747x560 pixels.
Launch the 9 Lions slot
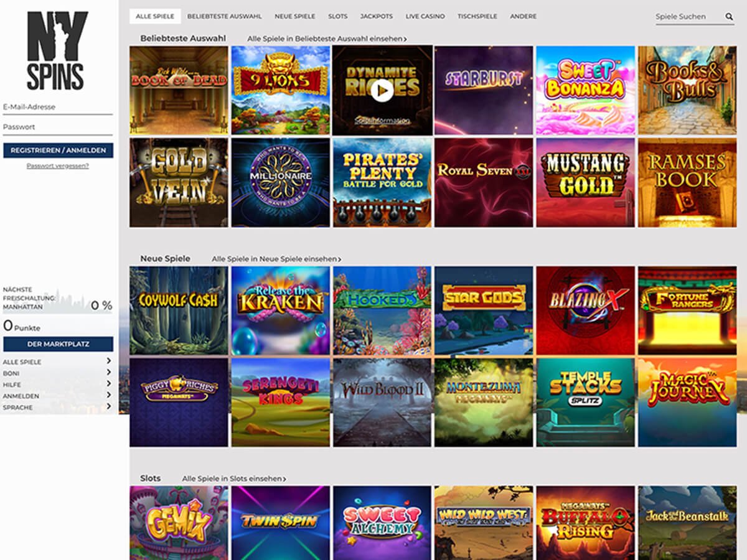click(281, 90)
